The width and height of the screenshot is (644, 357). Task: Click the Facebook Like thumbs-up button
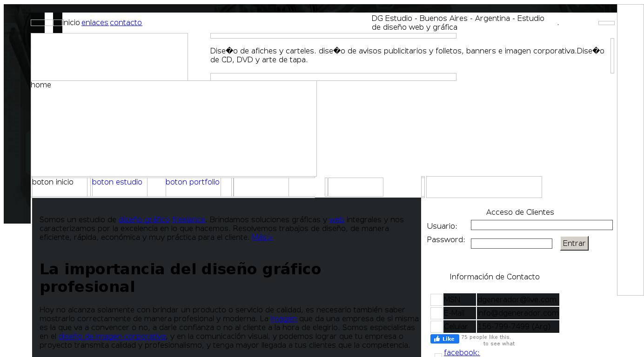click(444, 339)
